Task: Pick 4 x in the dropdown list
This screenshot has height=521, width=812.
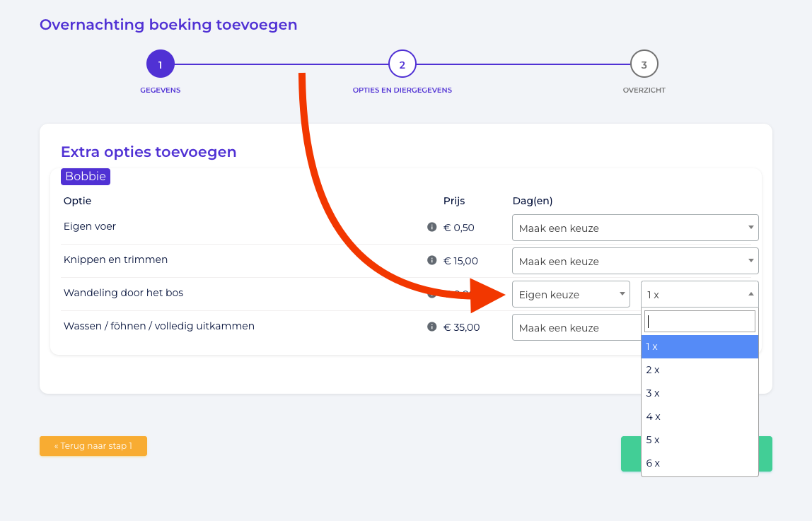Action: click(700, 416)
